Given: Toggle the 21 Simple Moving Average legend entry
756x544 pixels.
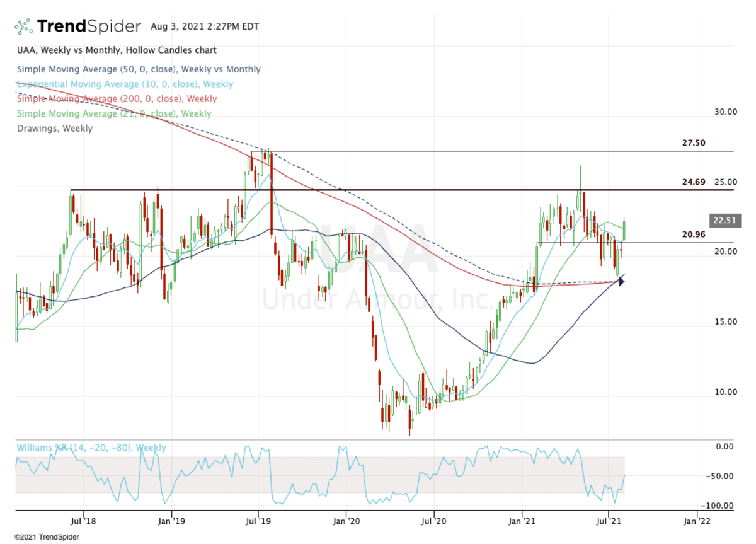Looking at the screenshot, I should [x=114, y=113].
